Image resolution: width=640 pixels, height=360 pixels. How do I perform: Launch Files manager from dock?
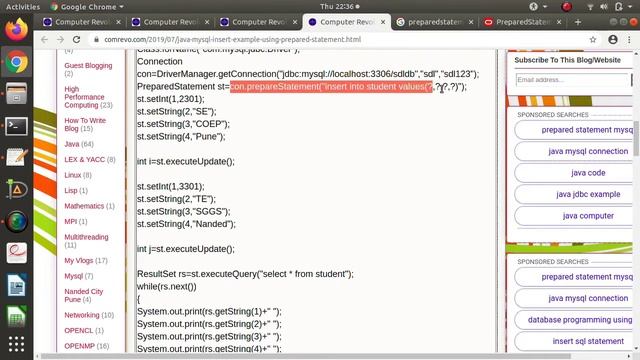pos(16,93)
